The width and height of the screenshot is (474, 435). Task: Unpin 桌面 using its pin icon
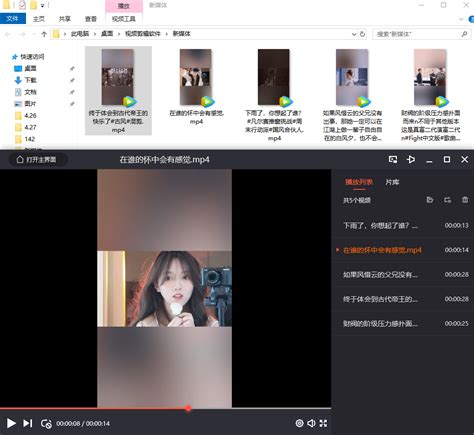click(x=72, y=69)
